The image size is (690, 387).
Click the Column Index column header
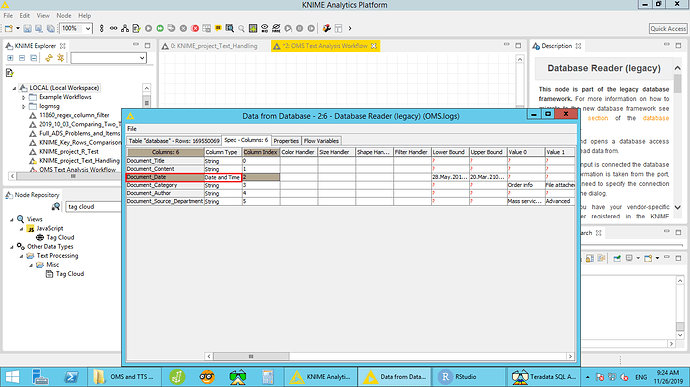click(x=261, y=152)
